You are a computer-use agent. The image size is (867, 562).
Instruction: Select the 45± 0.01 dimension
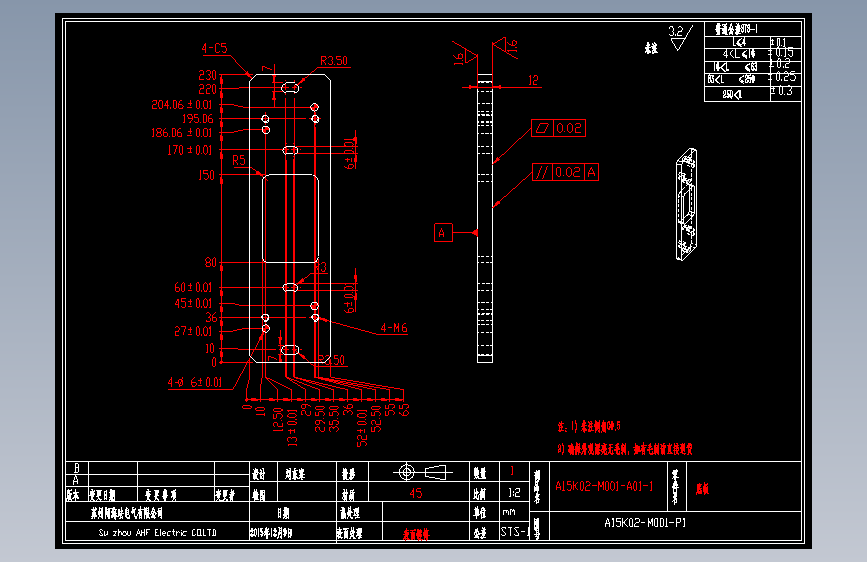click(193, 303)
